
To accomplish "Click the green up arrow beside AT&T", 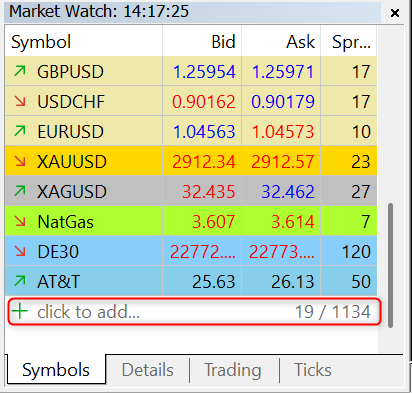I will [x=20, y=281].
